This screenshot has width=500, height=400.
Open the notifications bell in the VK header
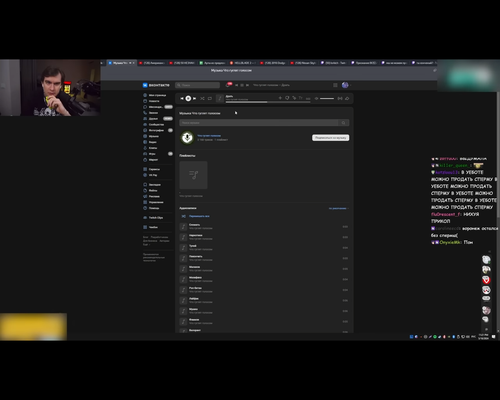pyautogui.click(x=228, y=85)
